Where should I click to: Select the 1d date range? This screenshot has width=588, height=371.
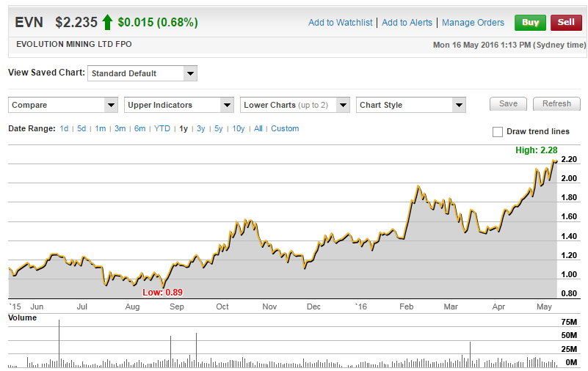(x=65, y=128)
